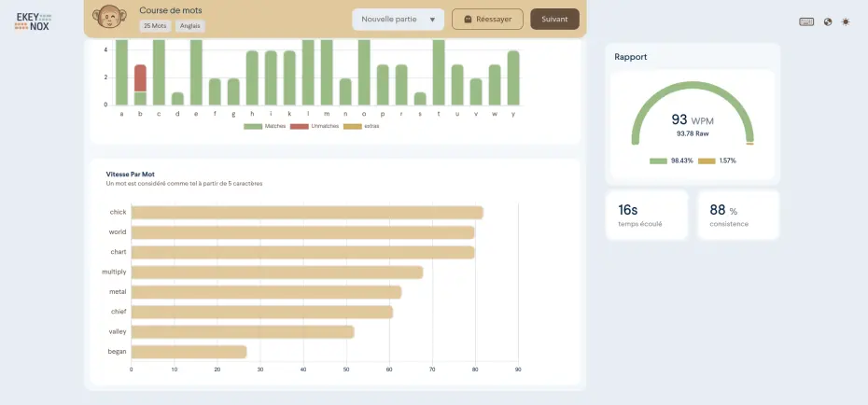
Task: Click the bar for word chick
Action: pos(306,213)
